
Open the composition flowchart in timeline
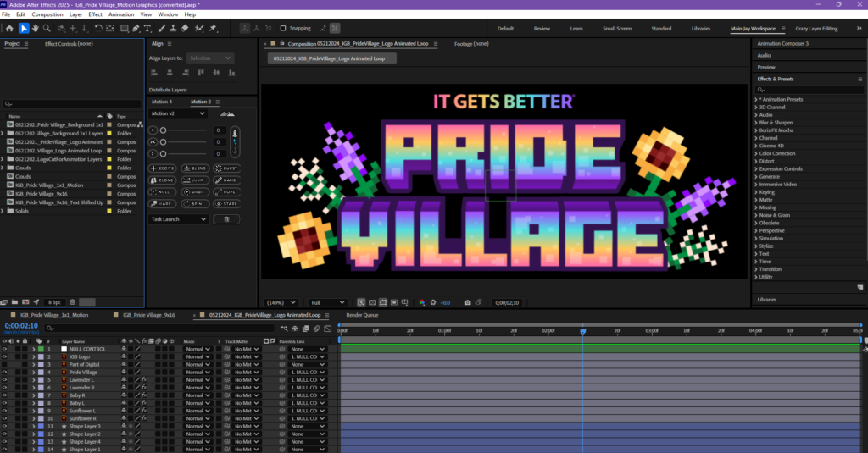click(285, 329)
